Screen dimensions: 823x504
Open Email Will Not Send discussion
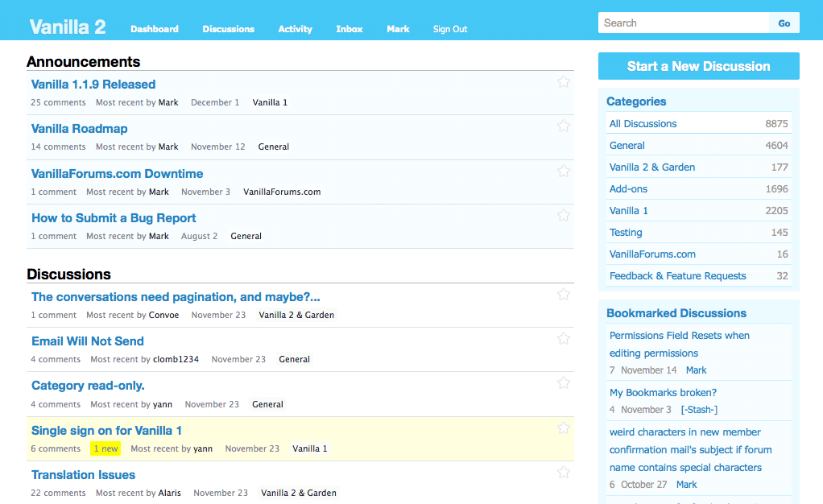coord(88,341)
